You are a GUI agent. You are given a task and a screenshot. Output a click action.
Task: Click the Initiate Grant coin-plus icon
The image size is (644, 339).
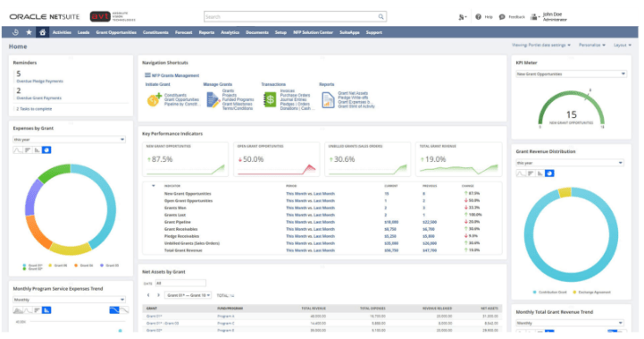coord(155,99)
